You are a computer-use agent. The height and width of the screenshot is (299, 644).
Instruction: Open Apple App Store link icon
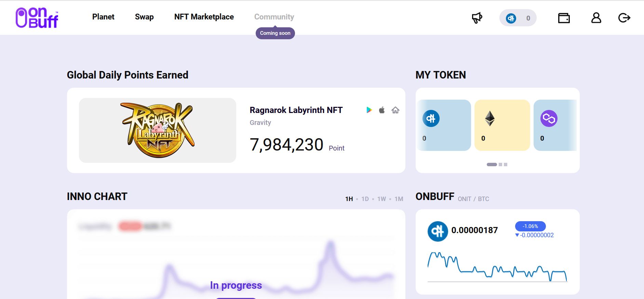point(382,110)
